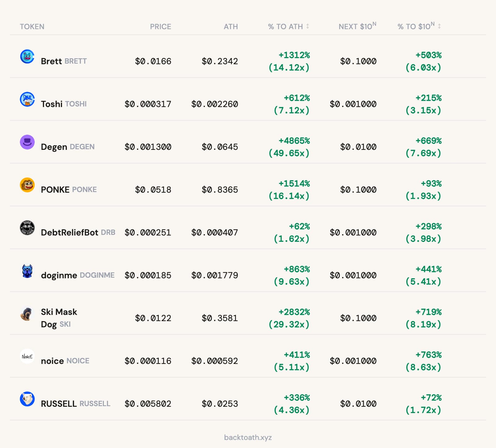Click Degen's +4865% to ATH value
This screenshot has height=448, width=496.
pos(294,141)
